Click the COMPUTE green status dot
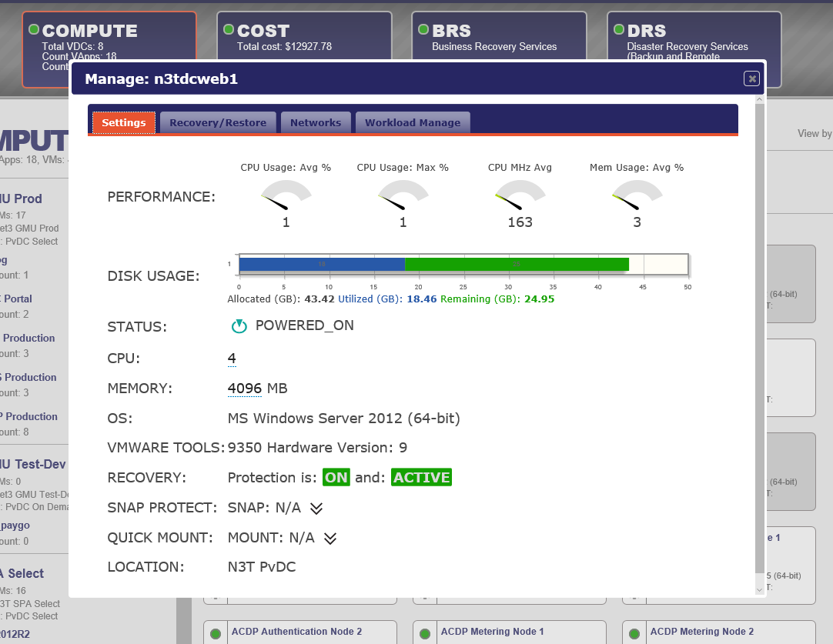 coord(34,29)
